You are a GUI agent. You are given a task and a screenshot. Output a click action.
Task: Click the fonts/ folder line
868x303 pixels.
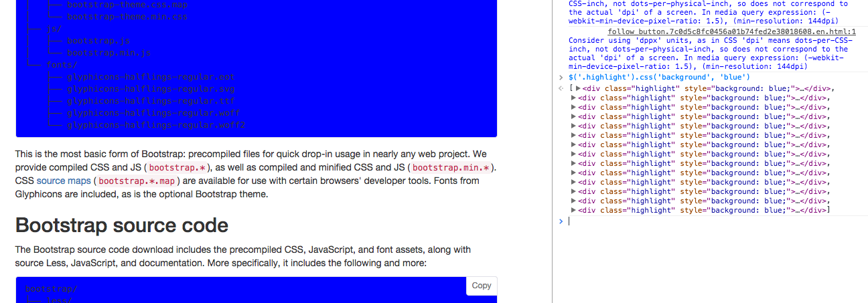[x=63, y=65]
